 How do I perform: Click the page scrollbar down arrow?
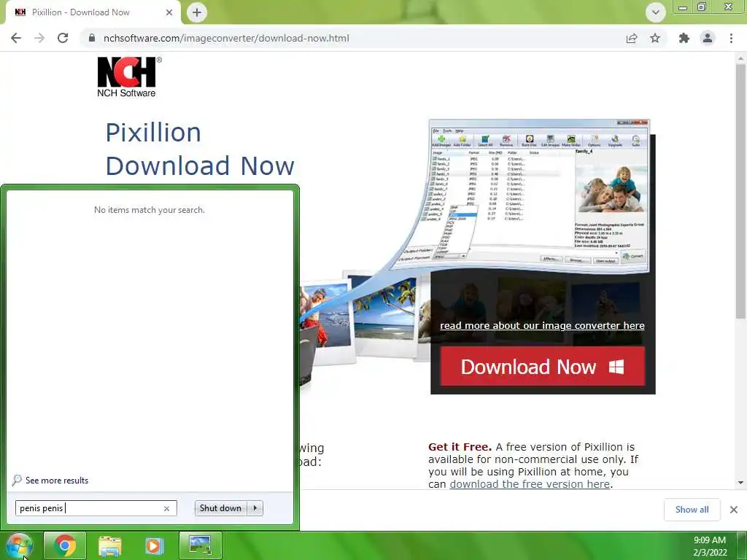[740, 483]
